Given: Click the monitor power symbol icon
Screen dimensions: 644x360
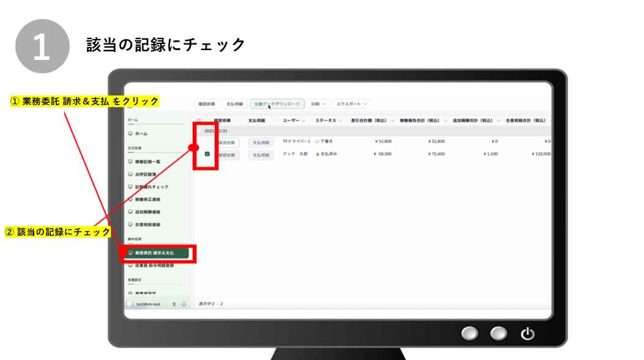Looking at the screenshot, I should click(527, 334).
